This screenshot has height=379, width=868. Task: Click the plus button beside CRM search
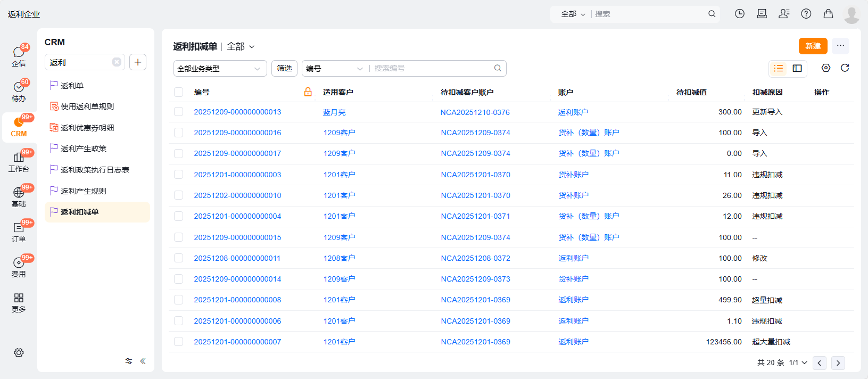(x=138, y=62)
